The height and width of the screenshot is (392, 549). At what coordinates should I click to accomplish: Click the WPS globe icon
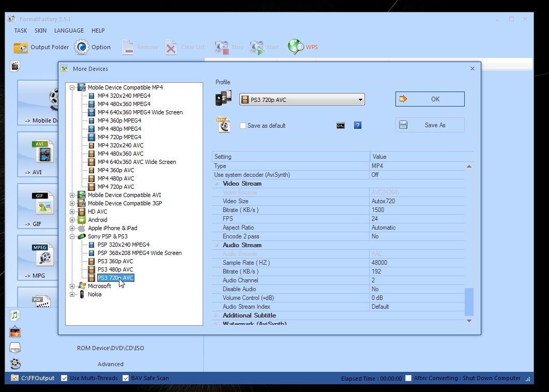[x=296, y=47]
